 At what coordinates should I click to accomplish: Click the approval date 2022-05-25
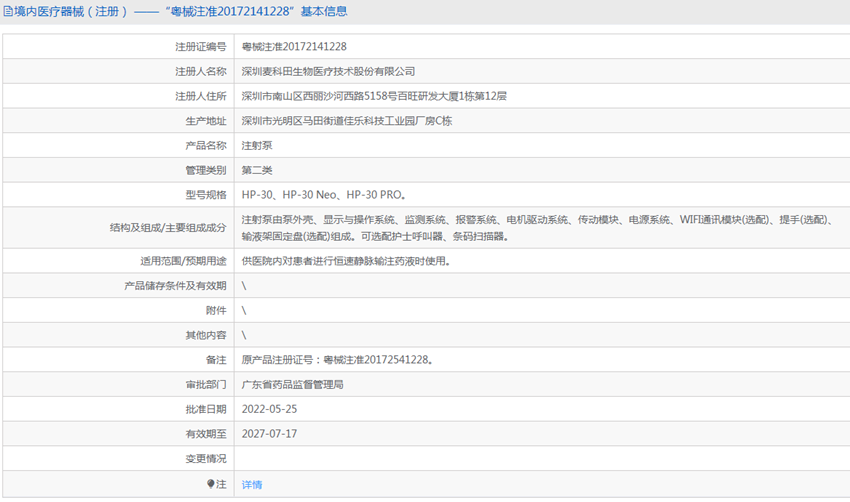point(269,409)
